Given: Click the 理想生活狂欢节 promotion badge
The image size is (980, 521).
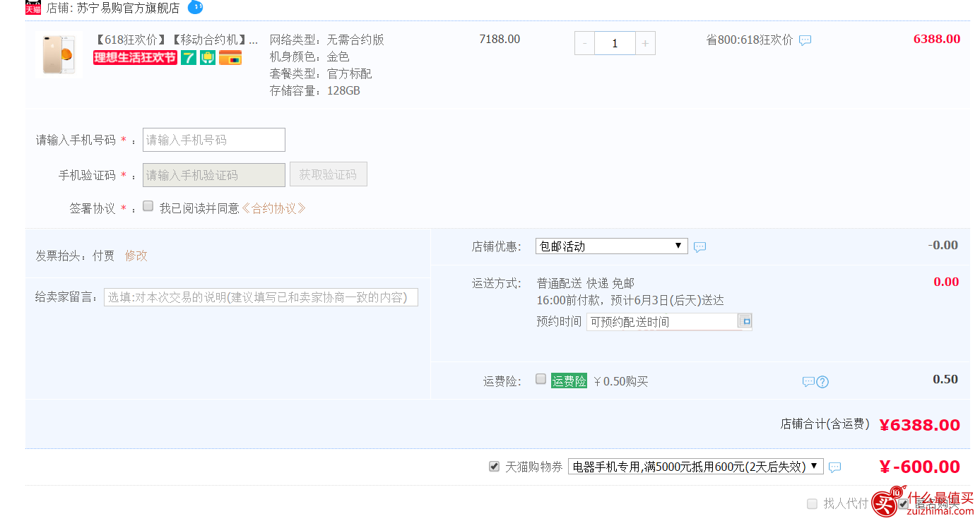Looking at the screenshot, I should point(135,58).
